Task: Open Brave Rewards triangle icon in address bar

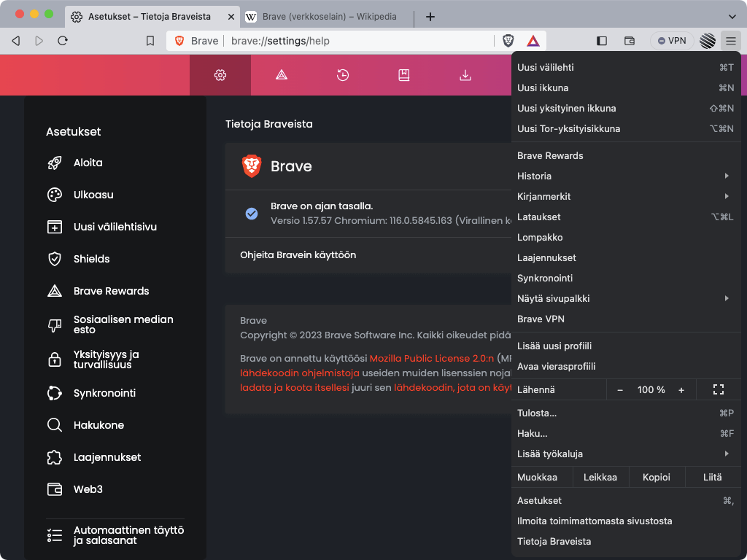Action: [533, 41]
